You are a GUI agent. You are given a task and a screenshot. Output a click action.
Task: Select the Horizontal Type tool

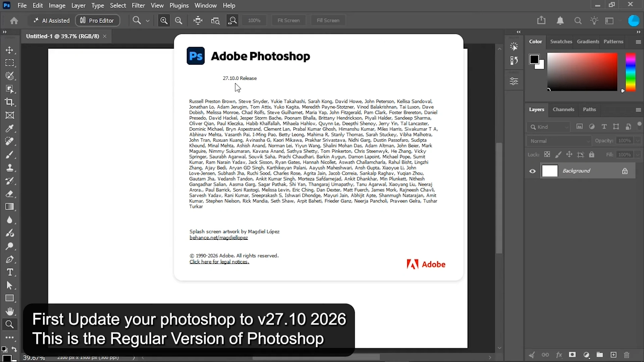tap(9, 272)
